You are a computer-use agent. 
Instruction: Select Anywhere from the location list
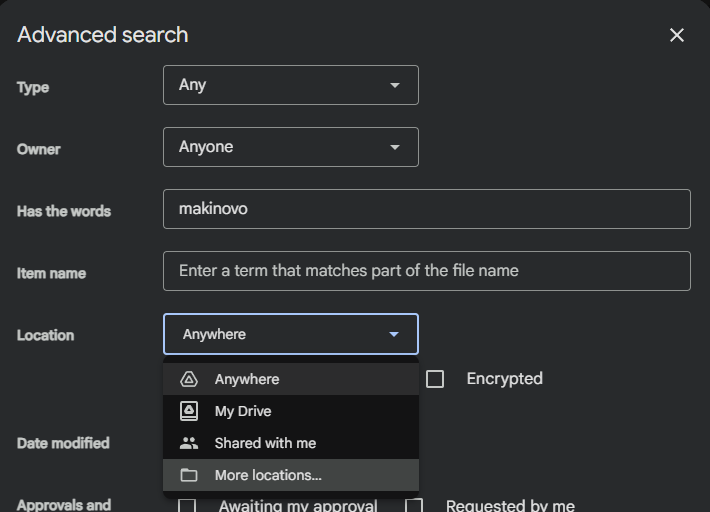[x=247, y=379]
